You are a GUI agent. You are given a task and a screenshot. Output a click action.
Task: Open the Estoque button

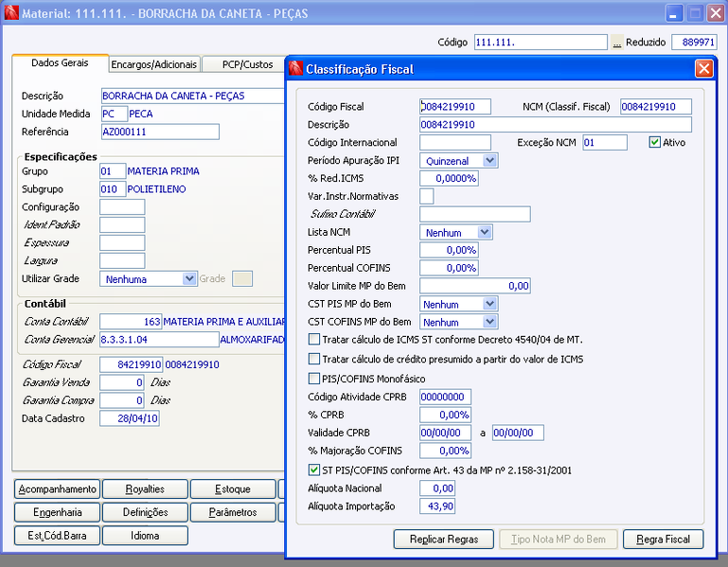click(x=233, y=489)
